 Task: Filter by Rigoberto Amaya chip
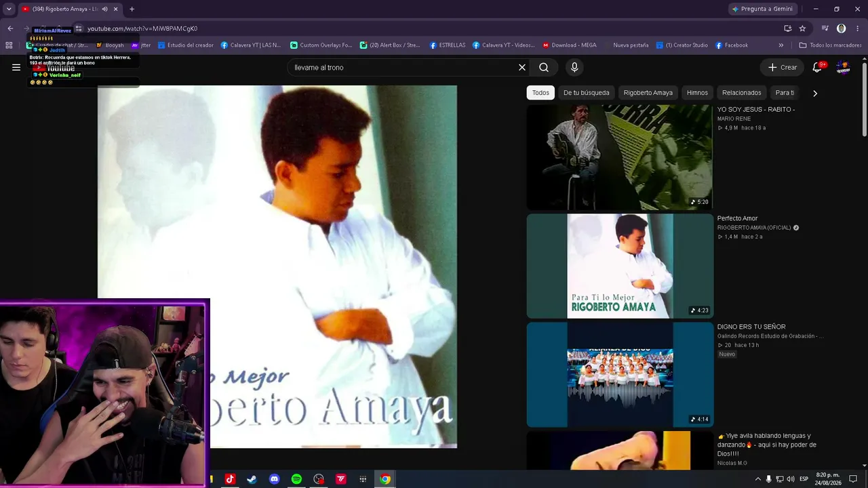[x=648, y=93]
